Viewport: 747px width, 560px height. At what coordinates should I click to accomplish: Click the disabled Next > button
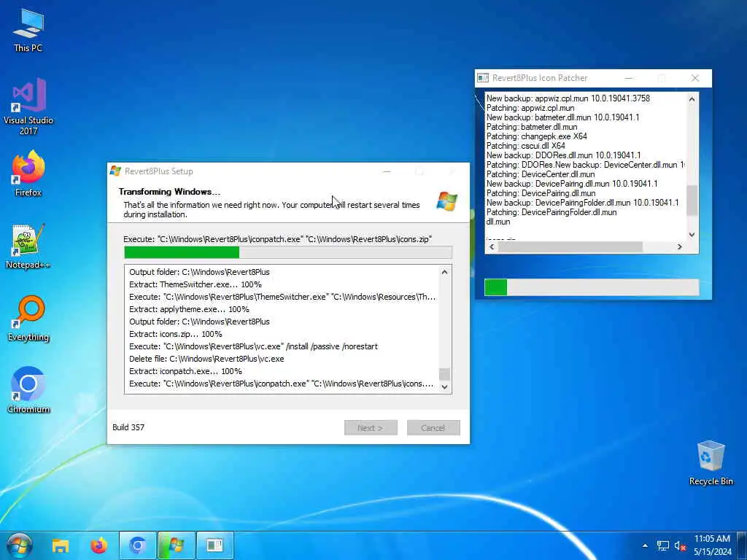371,427
